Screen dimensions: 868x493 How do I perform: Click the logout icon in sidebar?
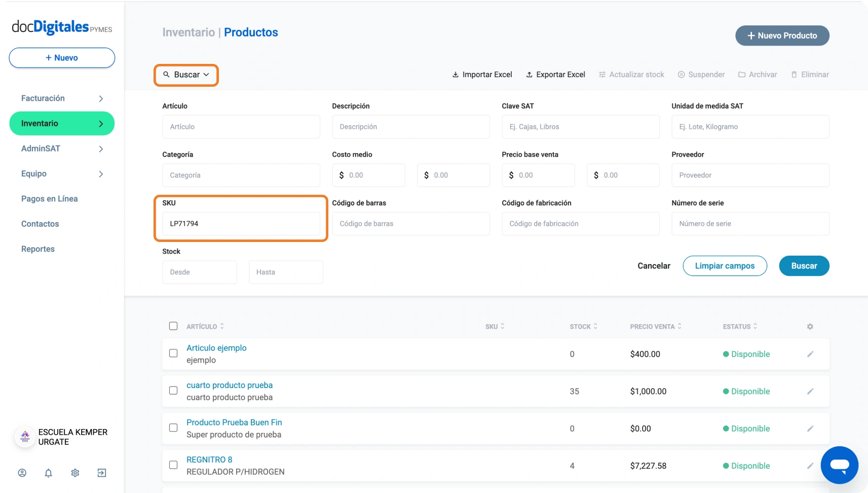coord(102,473)
